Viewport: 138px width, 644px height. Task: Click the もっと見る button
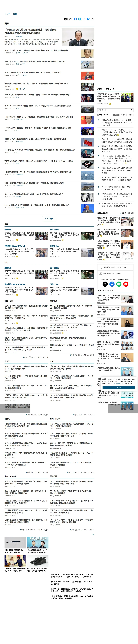[49, 219]
